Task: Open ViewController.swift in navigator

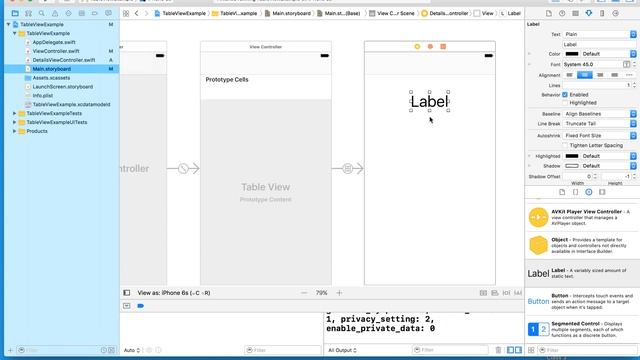Action: click(56, 51)
